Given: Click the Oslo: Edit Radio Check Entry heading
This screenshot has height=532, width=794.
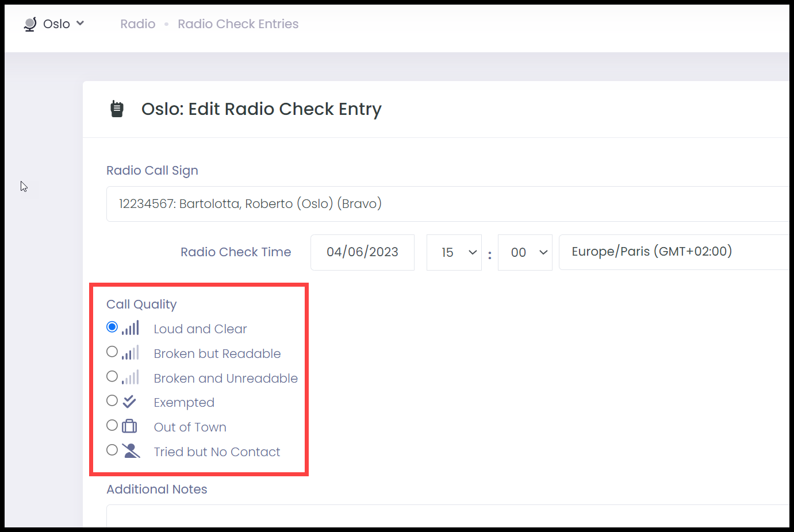Looking at the screenshot, I should point(262,109).
